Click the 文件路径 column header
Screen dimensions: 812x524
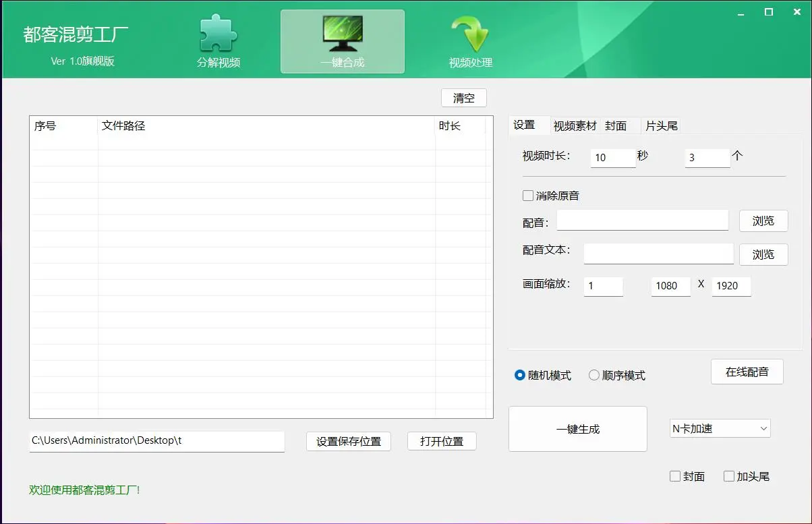coord(123,125)
